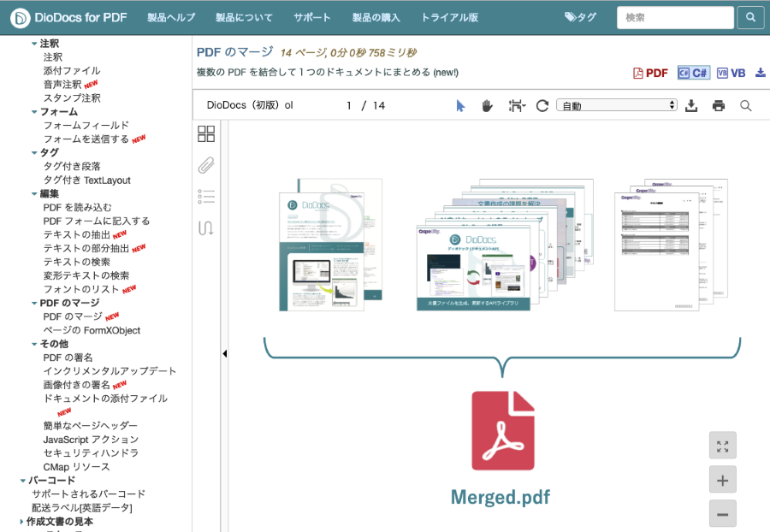Open サポートされるバーコード sample
Image resolution: width=770 pixels, height=532 pixels.
(x=88, y=494)
